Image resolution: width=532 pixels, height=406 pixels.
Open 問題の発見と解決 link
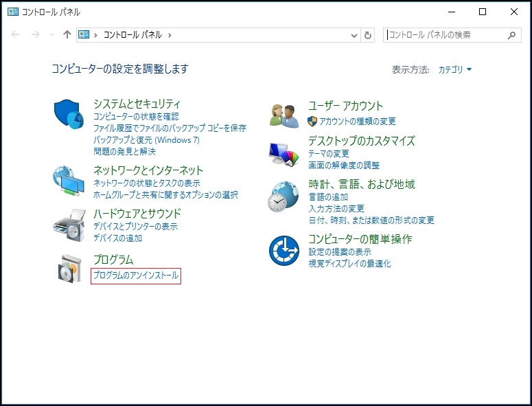(124, 151)
